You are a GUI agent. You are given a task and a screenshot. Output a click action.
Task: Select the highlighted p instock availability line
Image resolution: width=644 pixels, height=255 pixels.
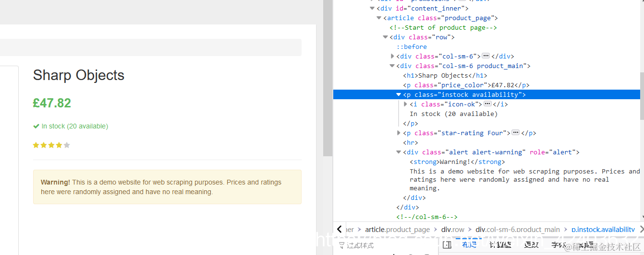(486, 94)
